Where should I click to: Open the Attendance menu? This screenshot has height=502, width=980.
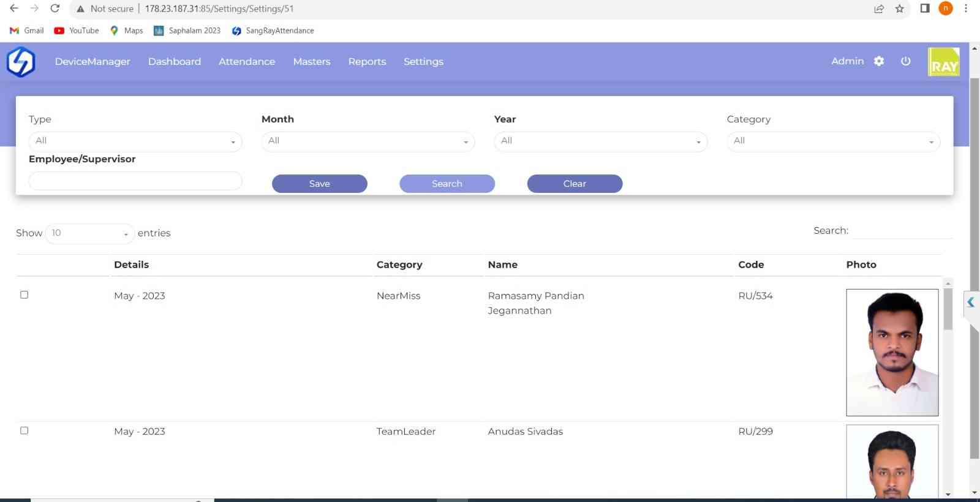(247, 62)
